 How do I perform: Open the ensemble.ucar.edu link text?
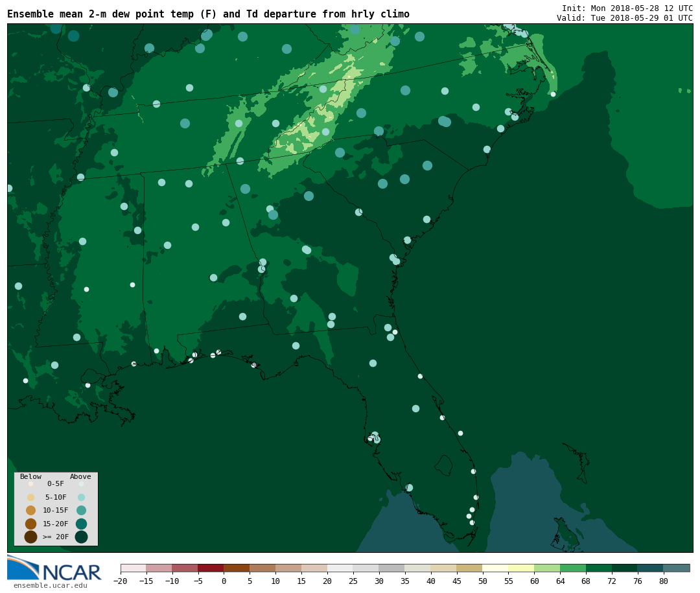coord(51,585)
